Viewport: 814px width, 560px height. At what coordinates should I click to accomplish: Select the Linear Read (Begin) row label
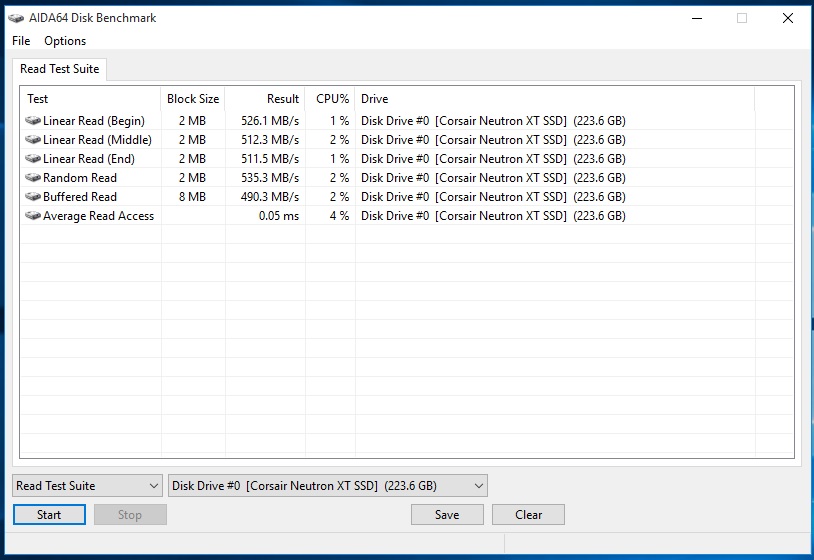click(94, 121)
